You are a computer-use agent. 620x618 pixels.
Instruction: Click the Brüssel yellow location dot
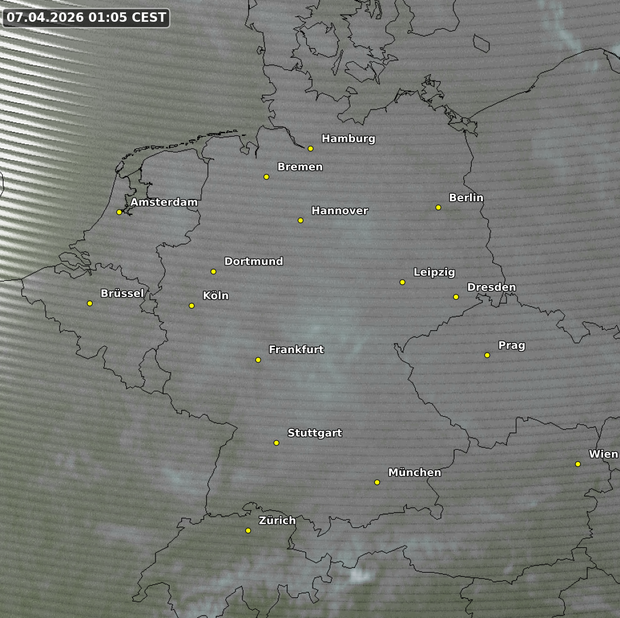click(90, 303)
